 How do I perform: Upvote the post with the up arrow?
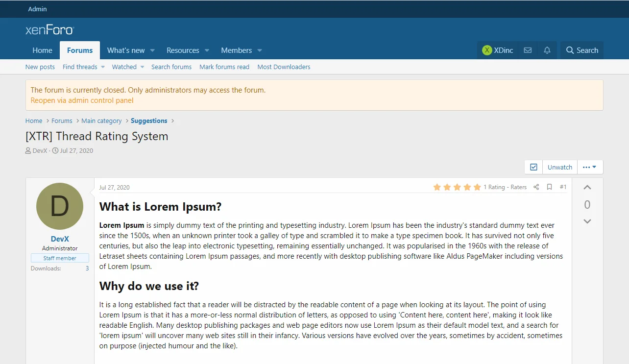click(x=587, y=188)
